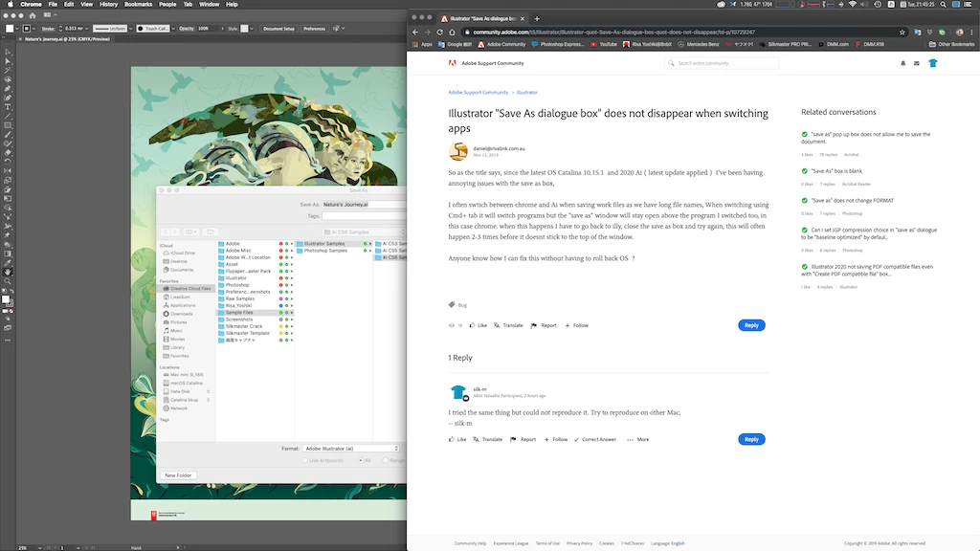Open the Uniform width profile dropdown

tap(130, 28)
